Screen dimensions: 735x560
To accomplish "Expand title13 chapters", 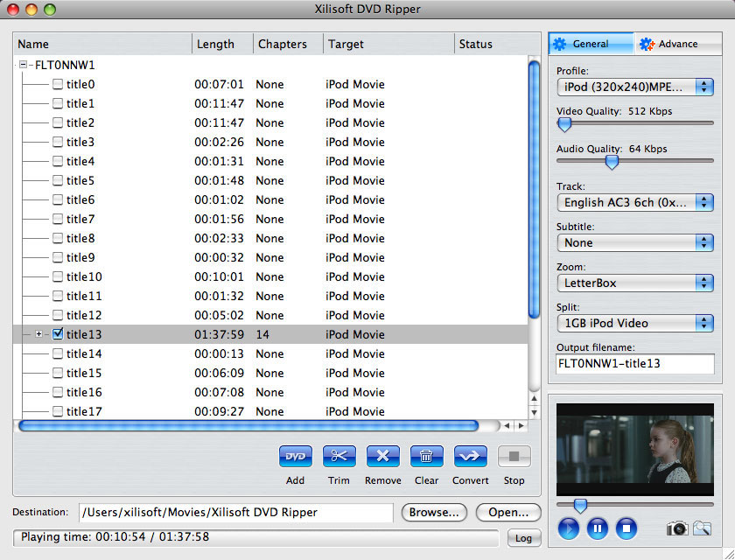I will (x=38, y=334).
